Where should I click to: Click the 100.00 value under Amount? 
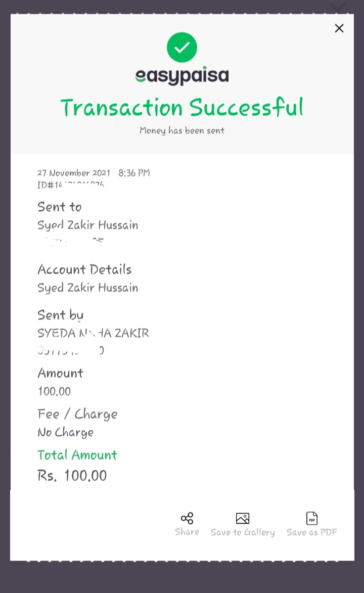click(x=55, y=391)
